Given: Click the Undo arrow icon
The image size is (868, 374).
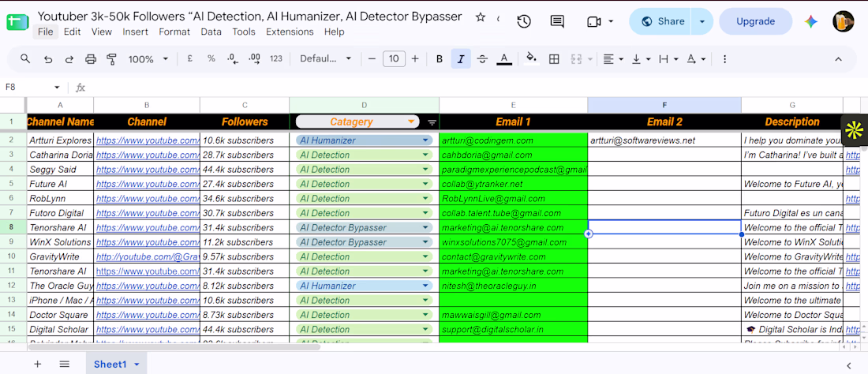Looking at the screenshot, I should click(x=48, y=58).
